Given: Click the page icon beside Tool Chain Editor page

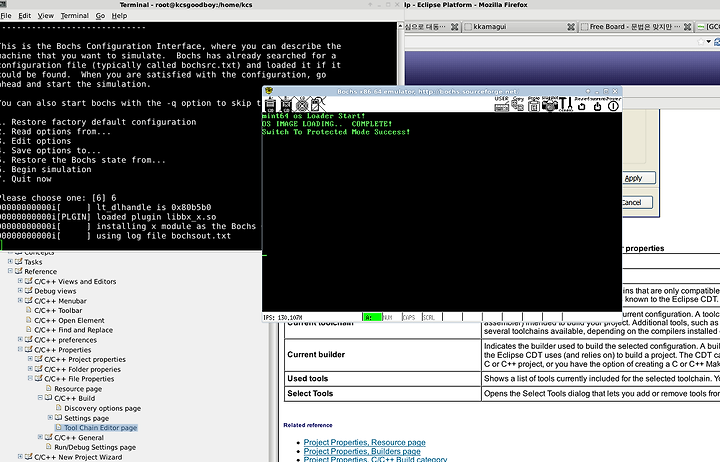Looking at the screenshot, I should pyautogui.click(x=58, y=427).
